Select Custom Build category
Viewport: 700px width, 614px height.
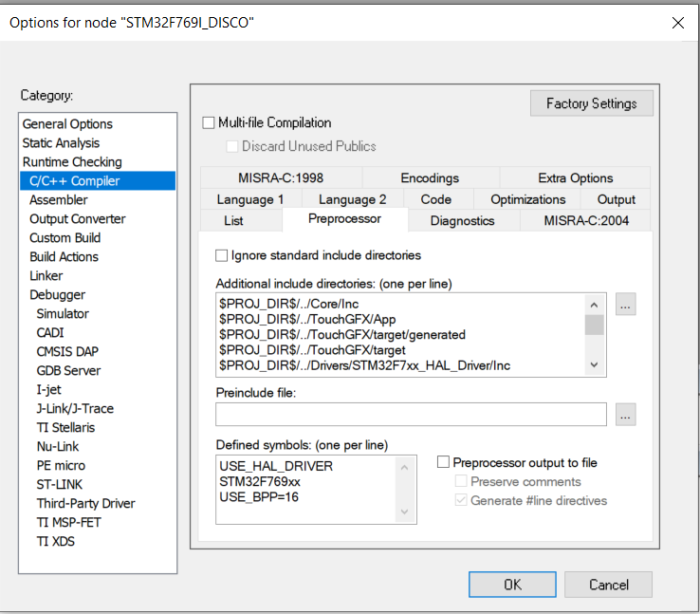pyautogui.click(x=98, y=238)
